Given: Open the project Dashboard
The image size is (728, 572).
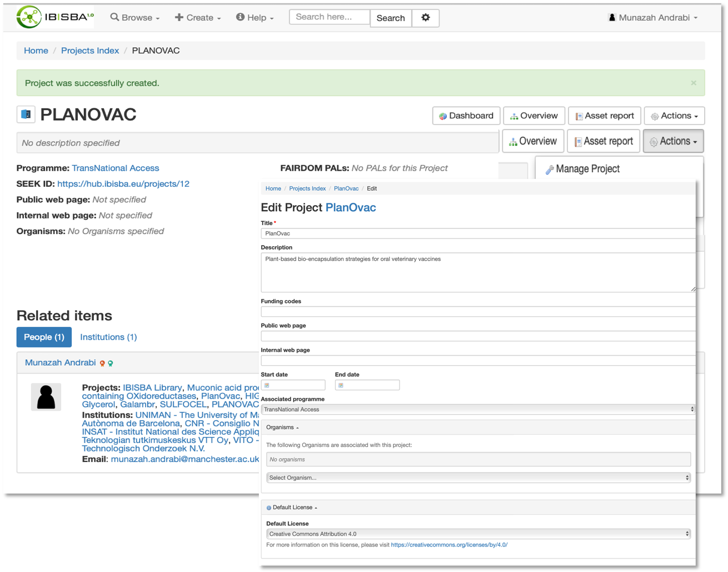Looking at the screenshot, I should [466, 116].
